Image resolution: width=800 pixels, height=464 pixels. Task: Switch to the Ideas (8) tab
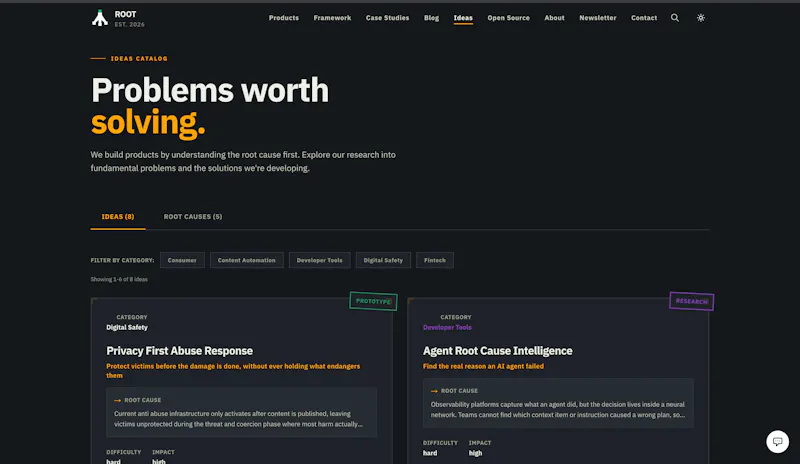point(118,217)
